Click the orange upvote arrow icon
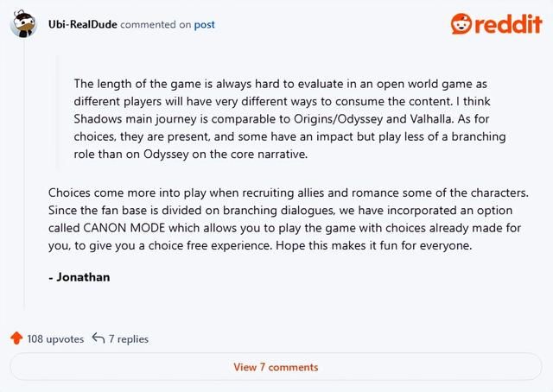Screen dimensions: 553x392 pyautogui.click(x=16, y=339)
